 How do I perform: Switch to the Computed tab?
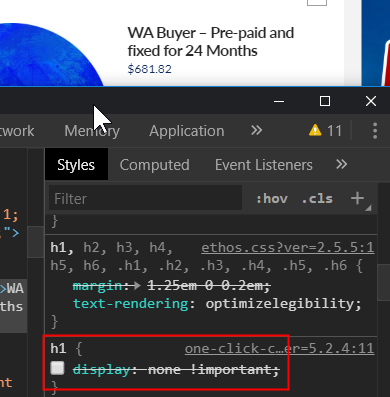click(155, 165)
